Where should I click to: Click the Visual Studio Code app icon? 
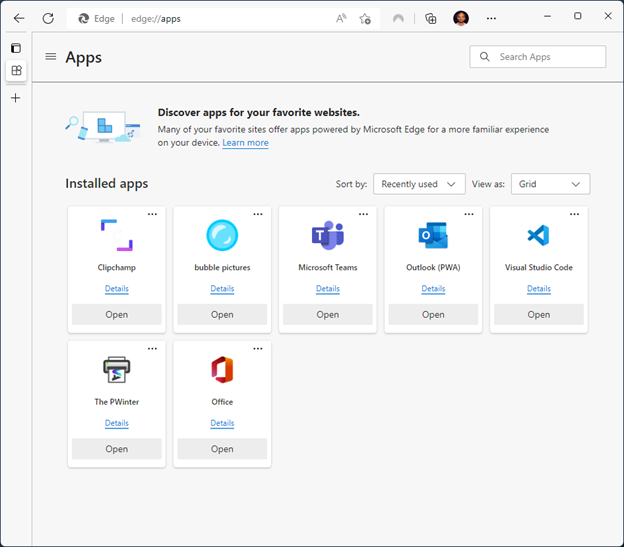538,235
